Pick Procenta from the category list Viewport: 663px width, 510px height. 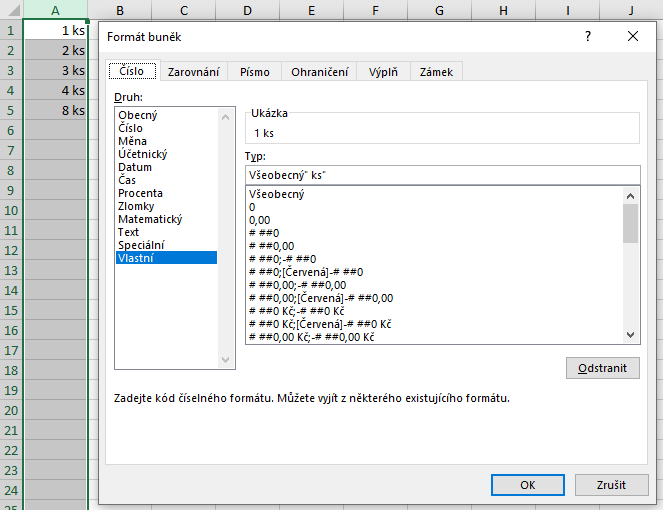click(140, 193)
